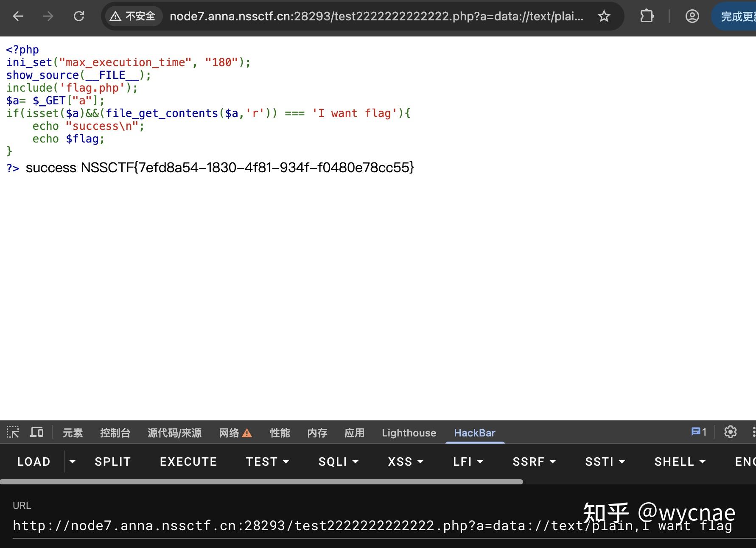Viewport: 756px width, 548px height.
Task: Expand the SSTI payload menu
Action: (x=605, y=461)
